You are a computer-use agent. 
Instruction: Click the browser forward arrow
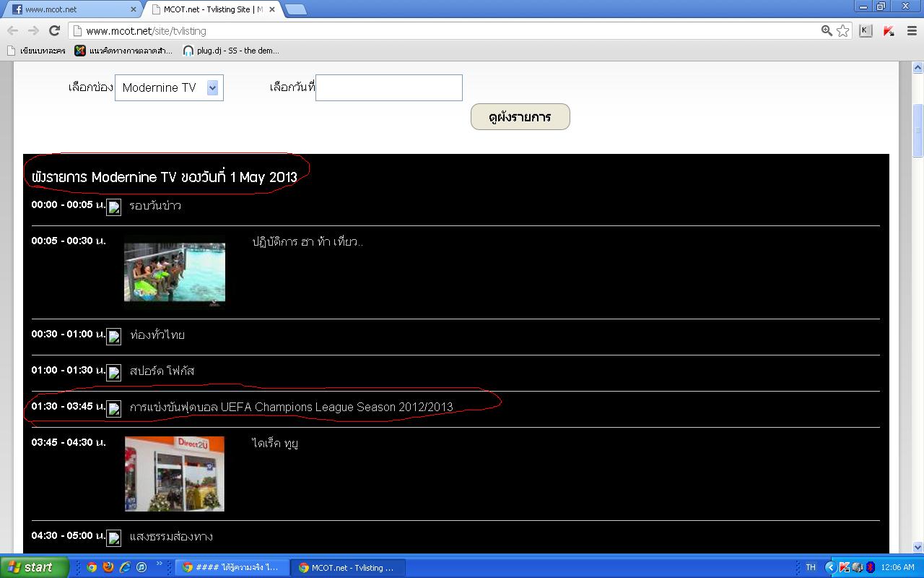coord(33,30)
